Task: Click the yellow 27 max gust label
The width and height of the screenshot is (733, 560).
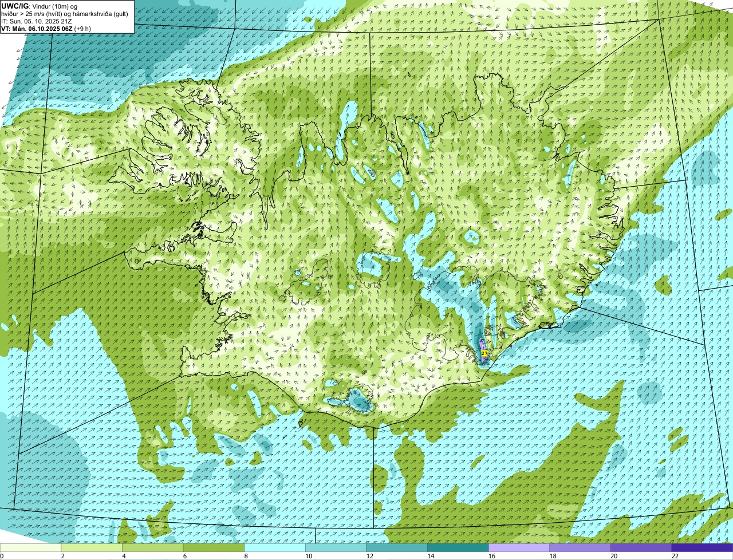Action: tap(484, 354)
